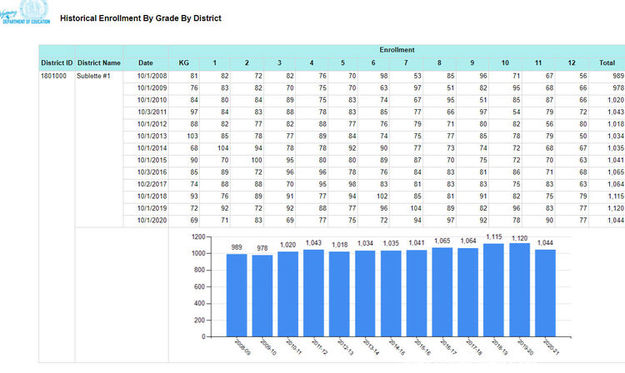The width and height of the screenshot is (625, 373).
Task: Click the 2008-09 chart bar
Action: [237, 295]
